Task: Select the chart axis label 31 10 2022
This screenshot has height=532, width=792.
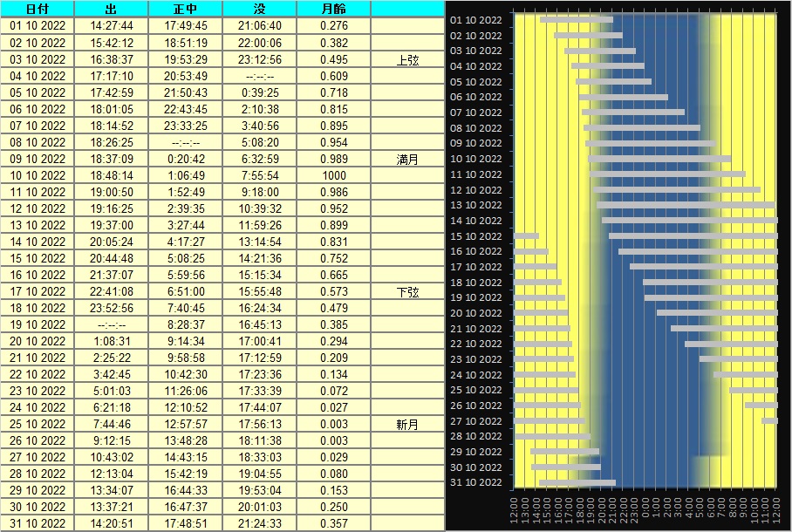Action: [476, 482]
